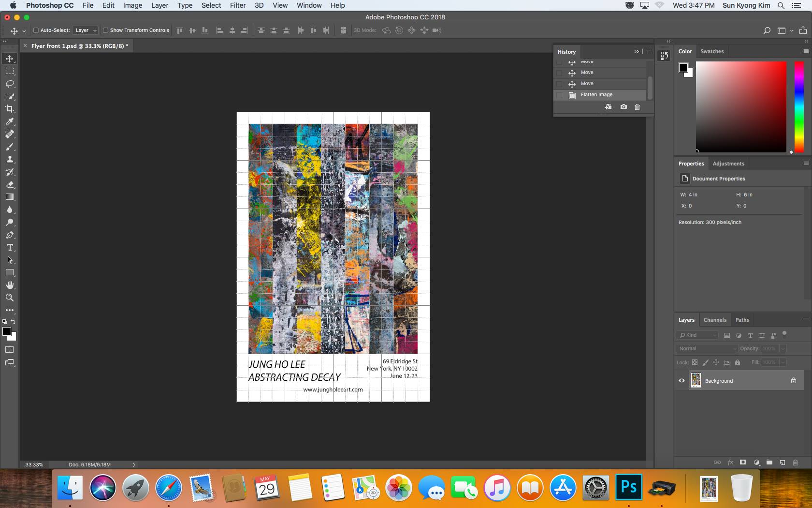Choose the Hand tool
Viewport: 812px width, 508px height.
(x=10, y=285)
